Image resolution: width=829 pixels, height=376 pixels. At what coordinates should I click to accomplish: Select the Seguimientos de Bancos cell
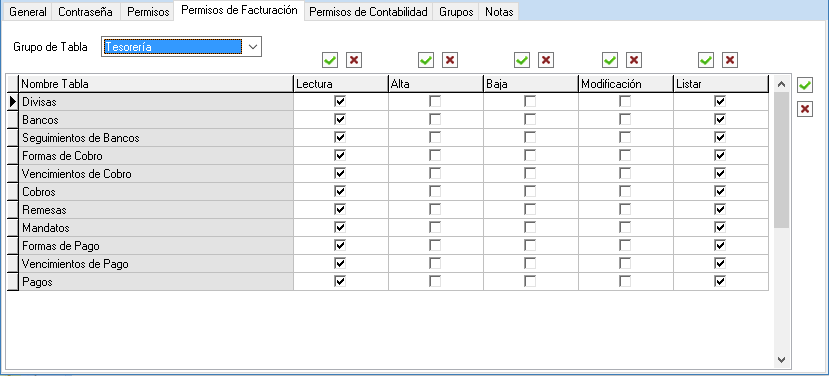156,137
